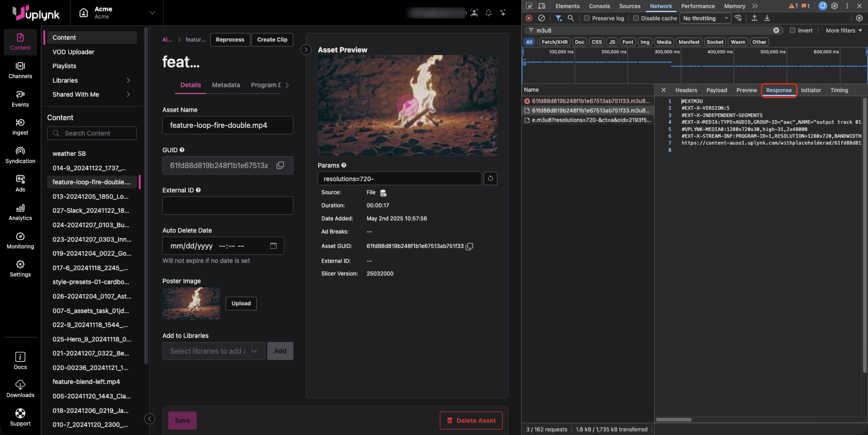Check the Invert filter checkbox

click(792, 30)
